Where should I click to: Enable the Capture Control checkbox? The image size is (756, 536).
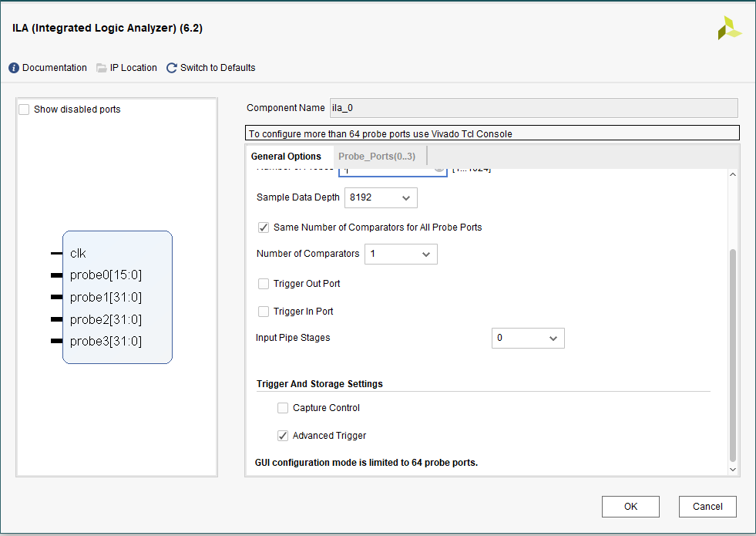click(x=283, y=408)
